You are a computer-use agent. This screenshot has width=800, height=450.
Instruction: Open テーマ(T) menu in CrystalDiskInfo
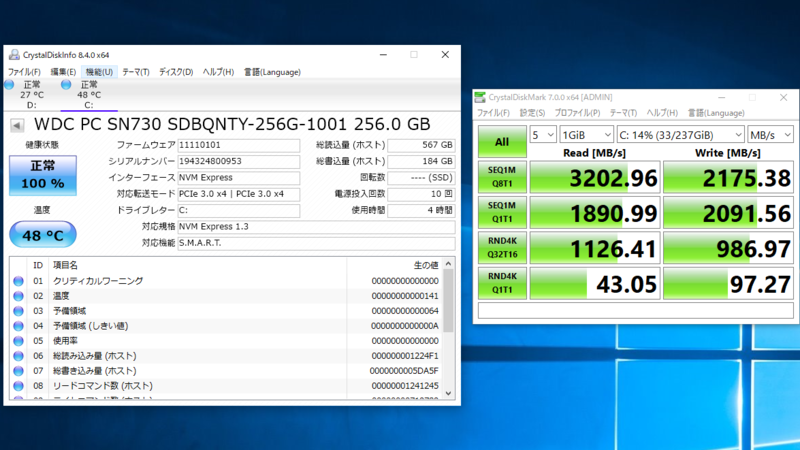136,72
